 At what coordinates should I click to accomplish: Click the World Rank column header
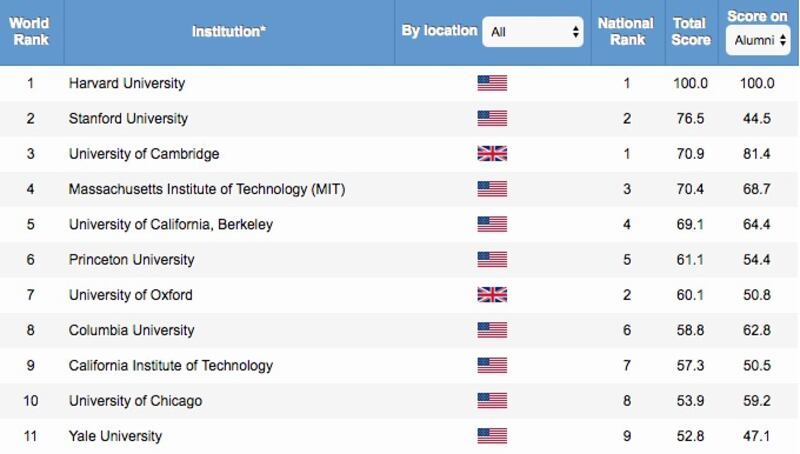point(29,31)
